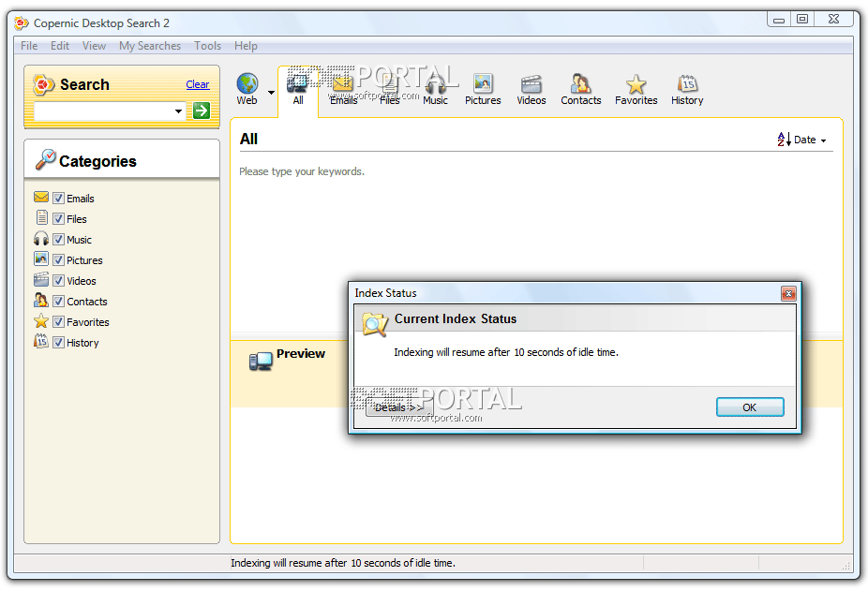Close the Index Status dialog

click(788, 293)
